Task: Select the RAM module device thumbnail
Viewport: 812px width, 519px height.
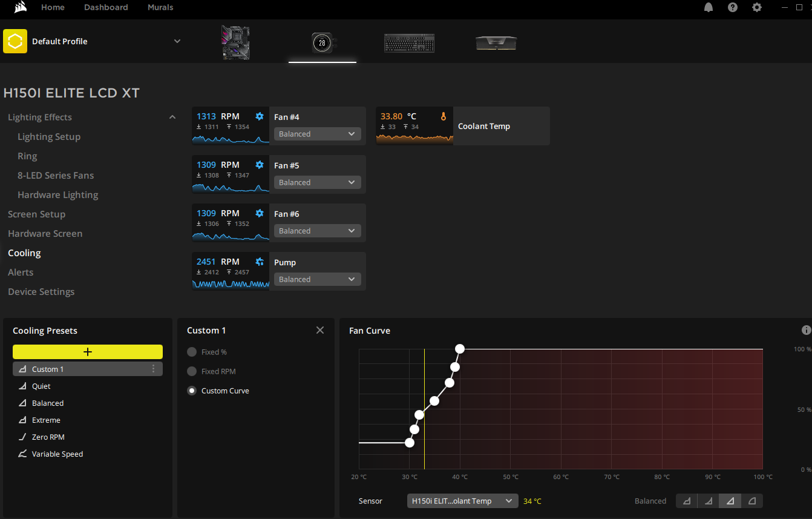Action: point(496,43)
